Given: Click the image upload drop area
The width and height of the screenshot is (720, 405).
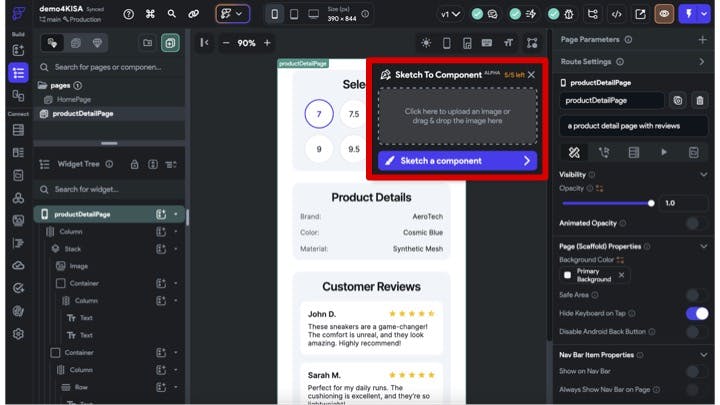Looking at the screenshot, I should click(457, 116).
